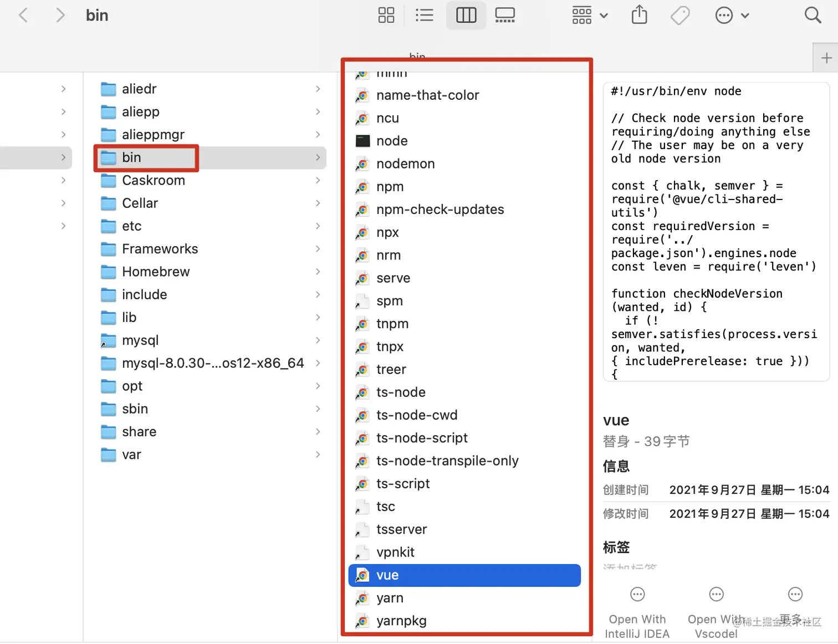Switch to icon grid view

[386, 15]
